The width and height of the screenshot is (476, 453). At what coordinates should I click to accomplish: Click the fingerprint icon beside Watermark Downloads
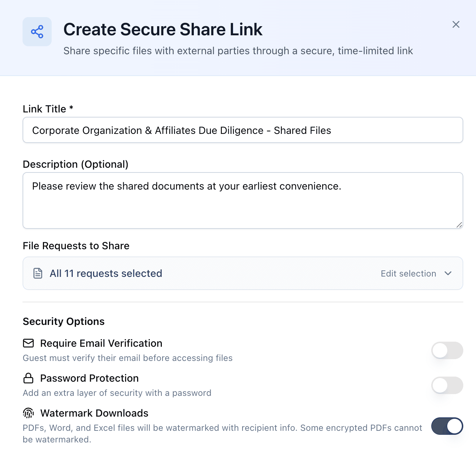pos(28,413)
